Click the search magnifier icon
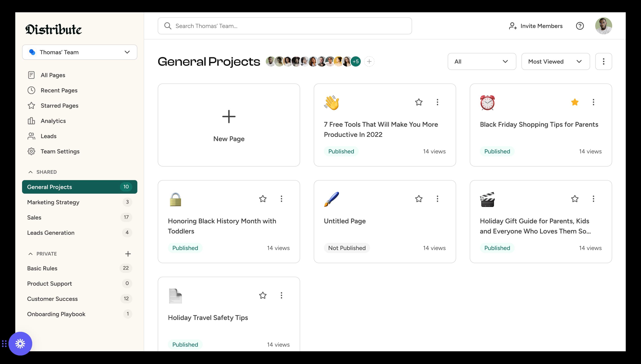This screenshot has width=641, height=364. coord(168,26)
